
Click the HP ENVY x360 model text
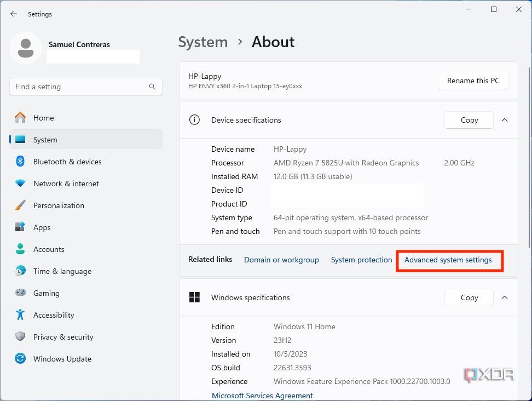point(245,86)
